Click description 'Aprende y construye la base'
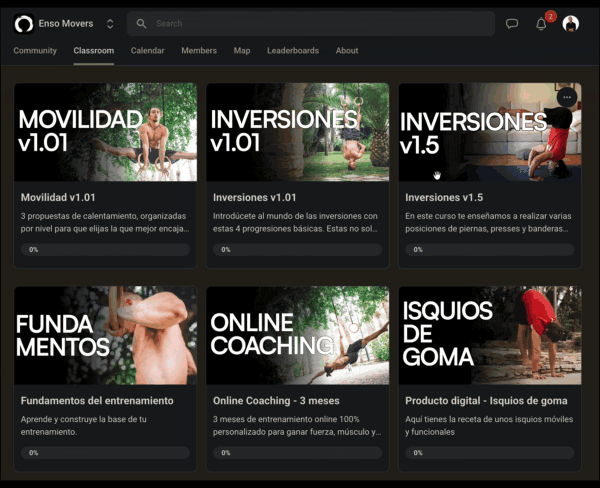Screen dimensions: 600x488 click(83, 426)
